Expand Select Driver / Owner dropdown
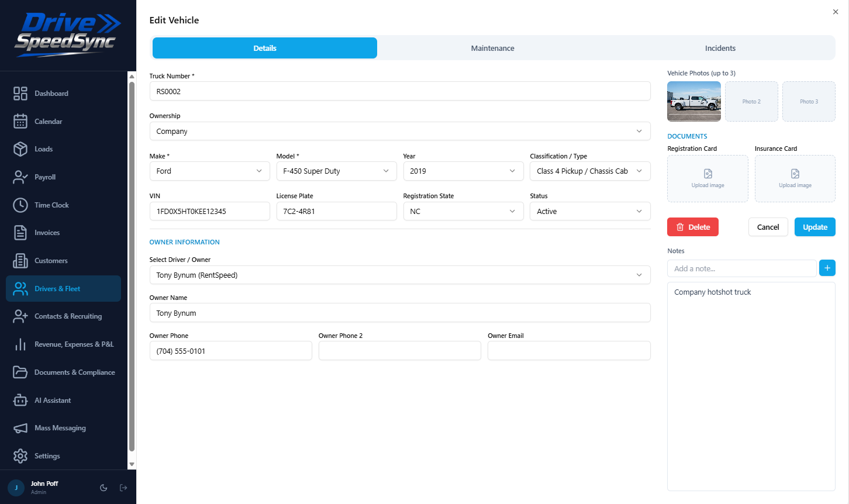 click(x=400, y=275)
